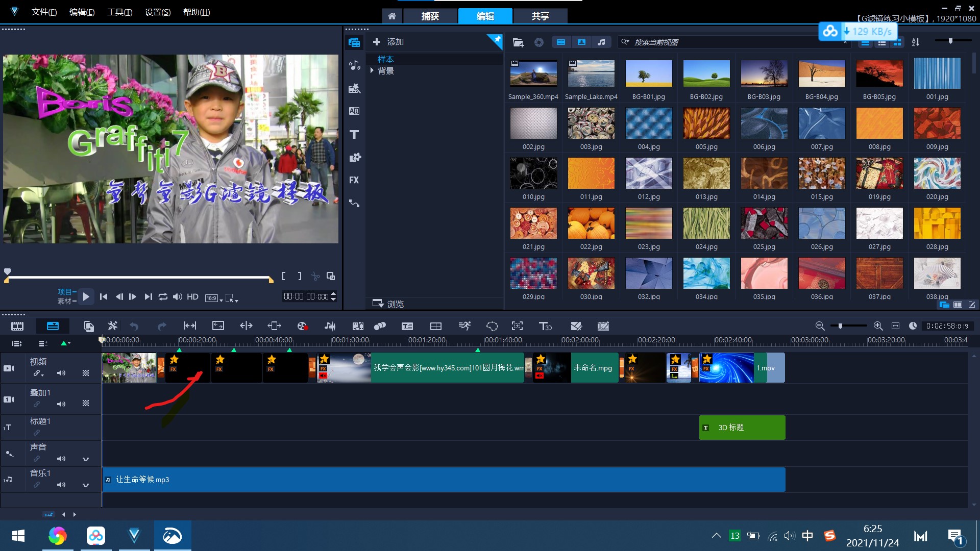
Task: Open the 3D Title Editor tool
Action: (545, 326)
